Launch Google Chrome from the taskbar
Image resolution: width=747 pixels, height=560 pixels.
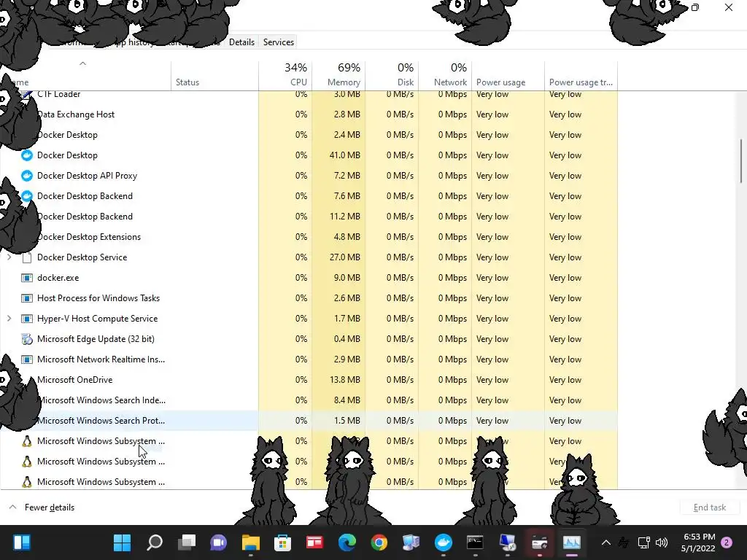tap(379, 542)
